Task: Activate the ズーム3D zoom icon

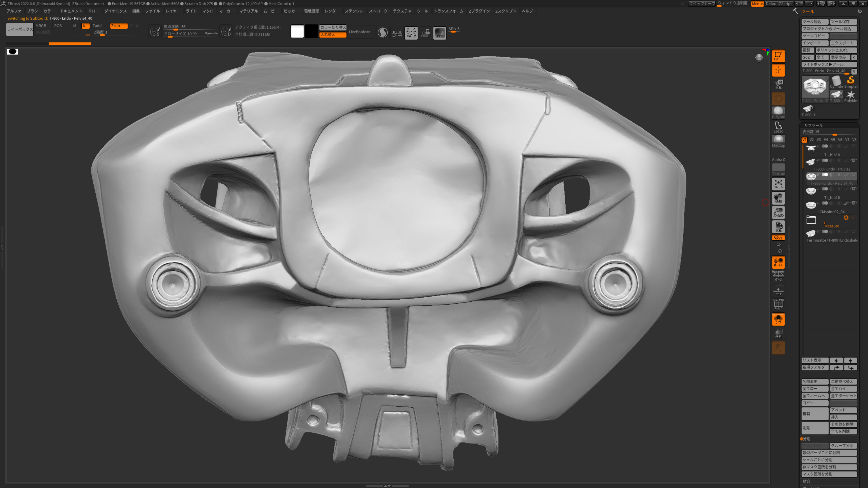Action: coord(778,212)
